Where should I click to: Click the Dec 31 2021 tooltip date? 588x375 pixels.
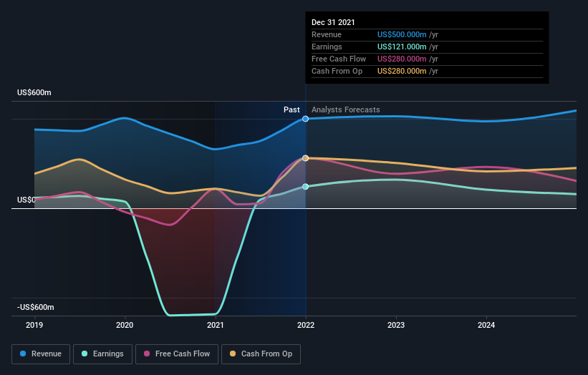333,22
